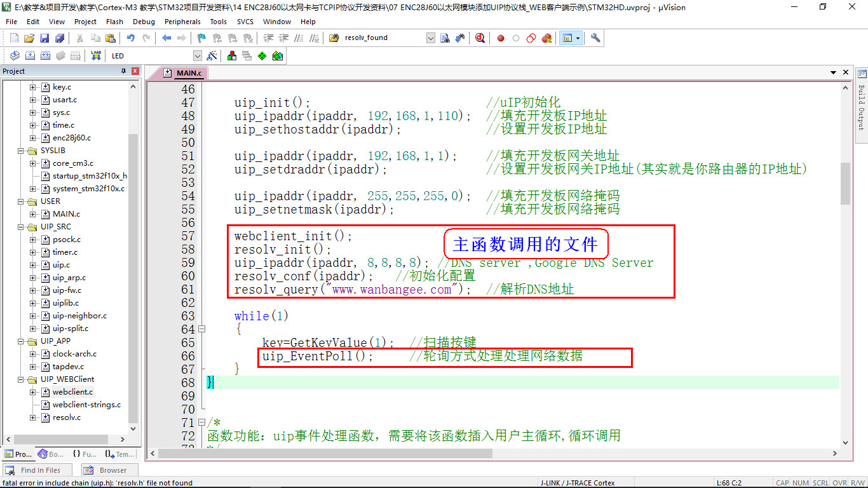This screenshot has height=488, width=868.
Task: Open the Project menu
Action: pos(85,22)
